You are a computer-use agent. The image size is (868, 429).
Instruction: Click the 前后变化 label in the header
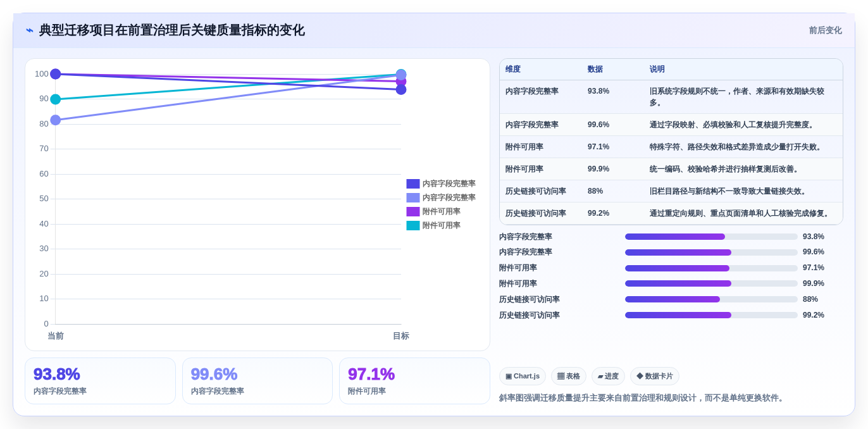pos(825,30)
